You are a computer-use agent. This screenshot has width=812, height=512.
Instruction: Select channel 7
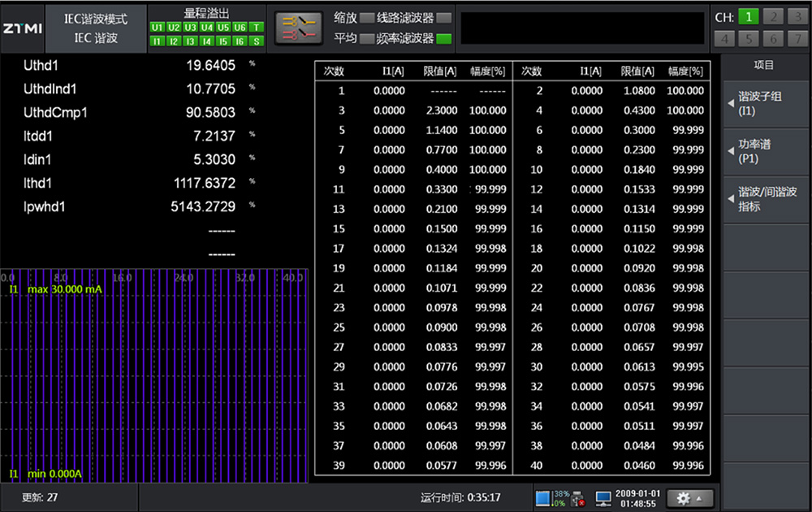(798, 39)
